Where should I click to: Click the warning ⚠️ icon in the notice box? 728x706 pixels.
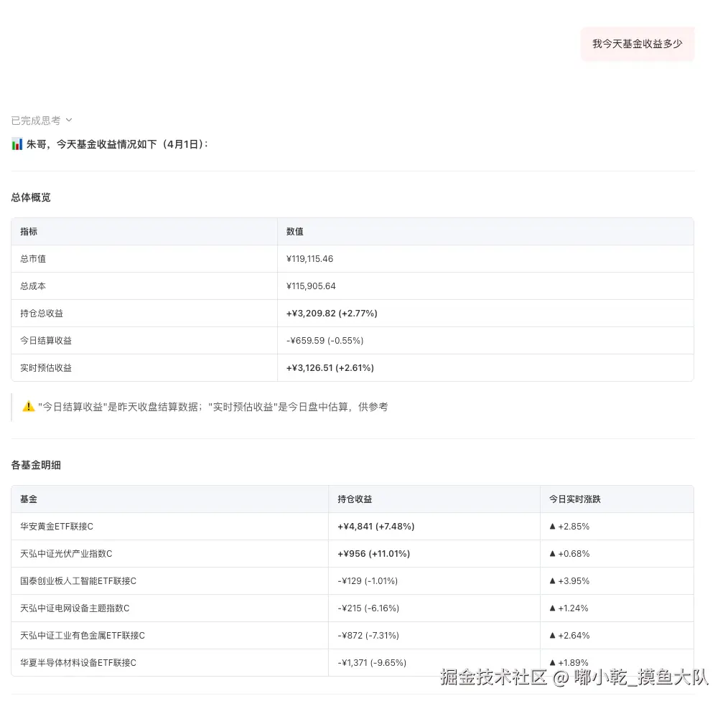tap(28, 406)
